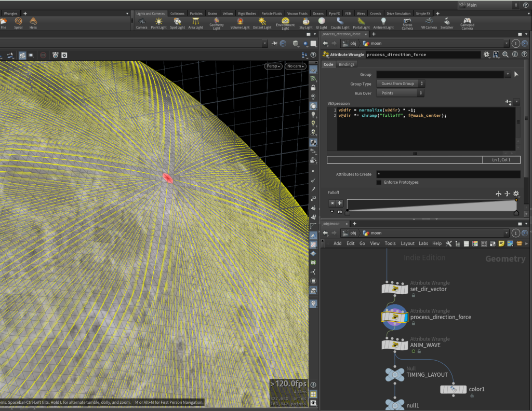Viewport: 532px width, 411px height.
Task: Open the Houdini H preset icon menu
Action: (x=496, y=54)
